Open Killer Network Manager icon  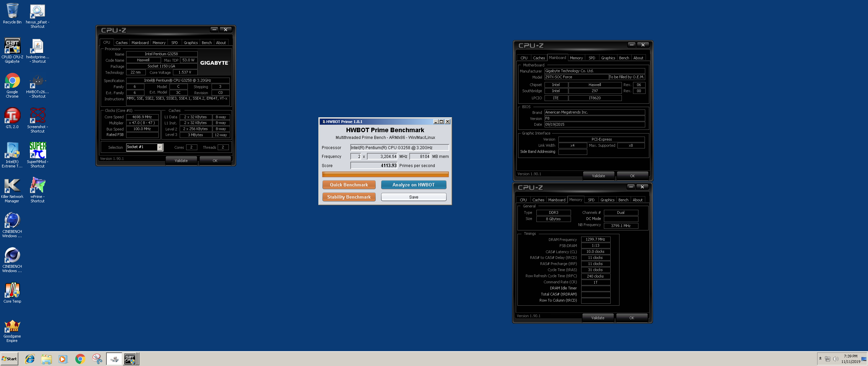(x=12, y=190)
